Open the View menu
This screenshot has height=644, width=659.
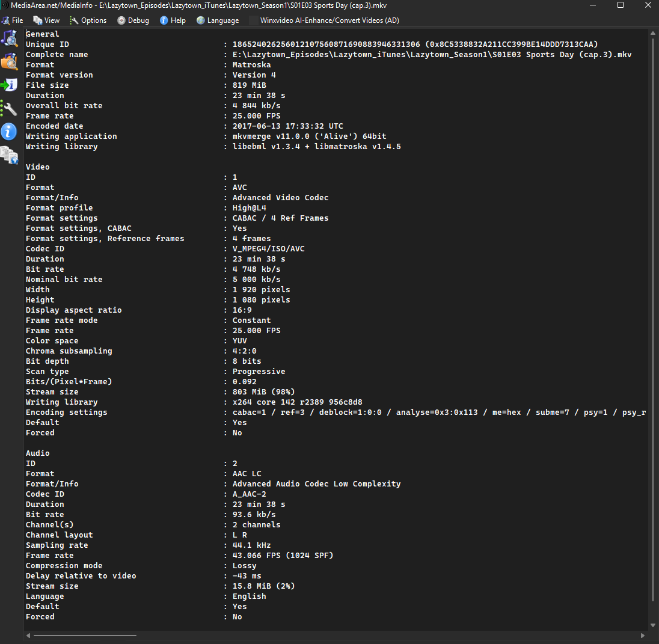click(46, 20)
